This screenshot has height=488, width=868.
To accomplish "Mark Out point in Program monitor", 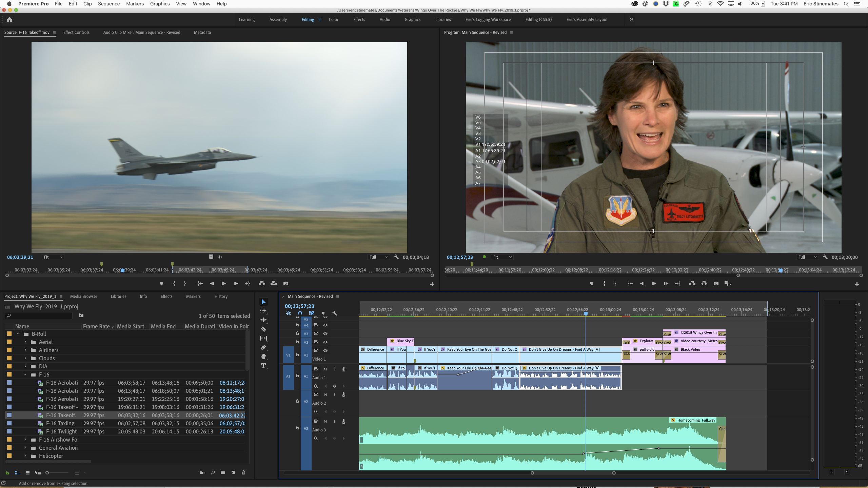I will click(615, 284).
